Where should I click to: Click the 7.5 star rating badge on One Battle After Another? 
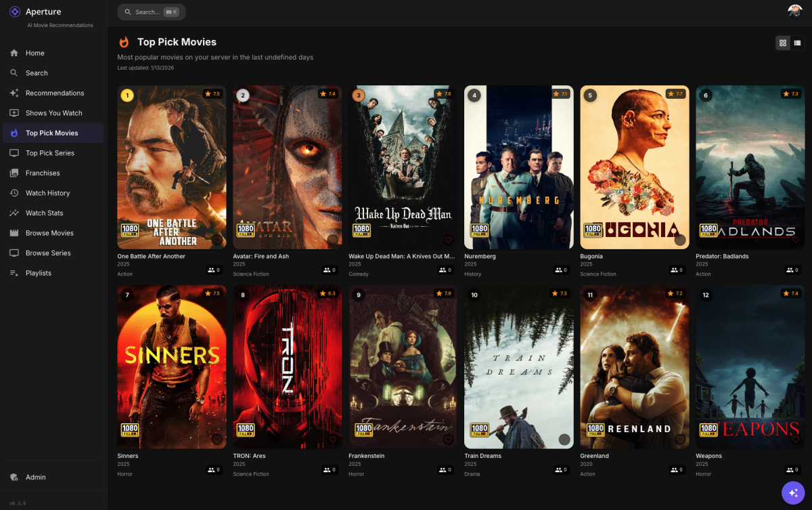212,94
